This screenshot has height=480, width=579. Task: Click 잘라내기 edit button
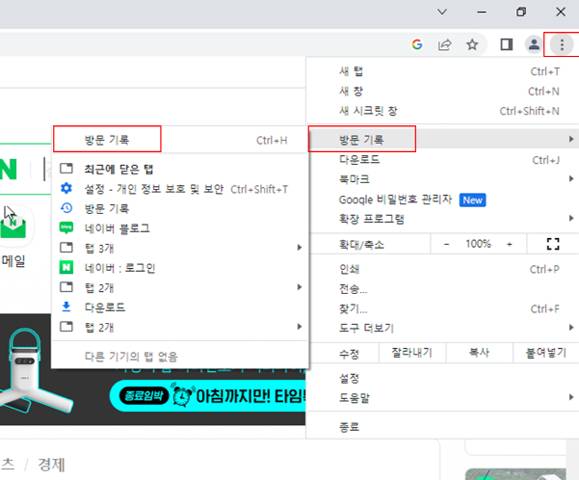point(412,353)
